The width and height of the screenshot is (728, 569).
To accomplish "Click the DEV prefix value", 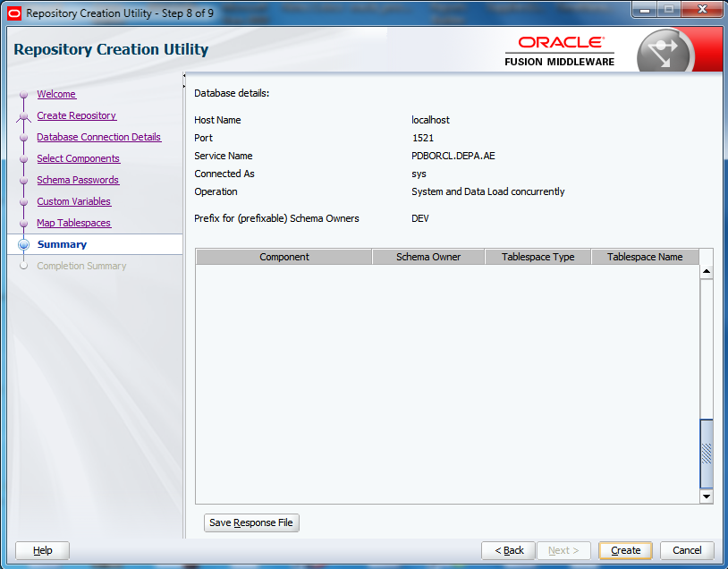I will [420, 218].
